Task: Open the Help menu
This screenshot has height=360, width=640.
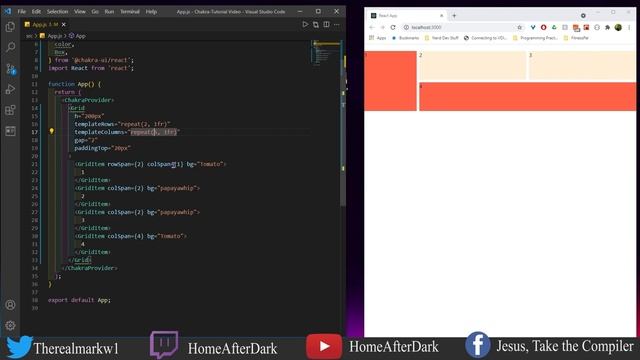Action: pos(151,11)
